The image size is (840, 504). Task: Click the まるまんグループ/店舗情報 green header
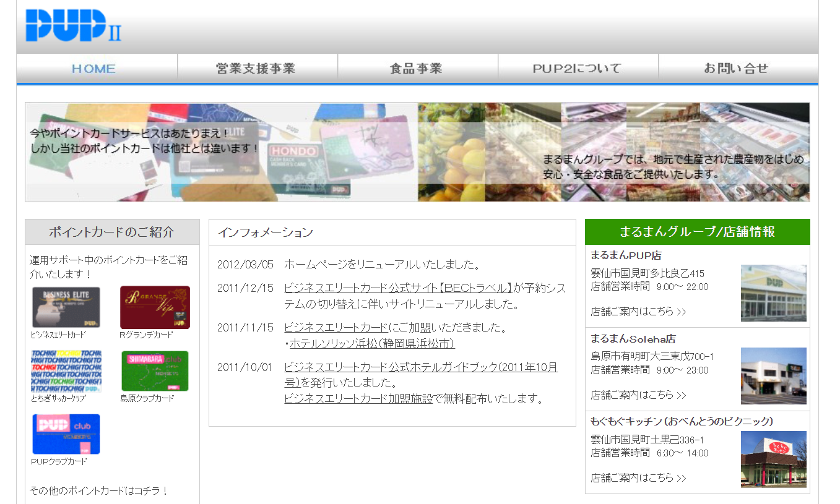pyautogui.click(x=697, y=232)
